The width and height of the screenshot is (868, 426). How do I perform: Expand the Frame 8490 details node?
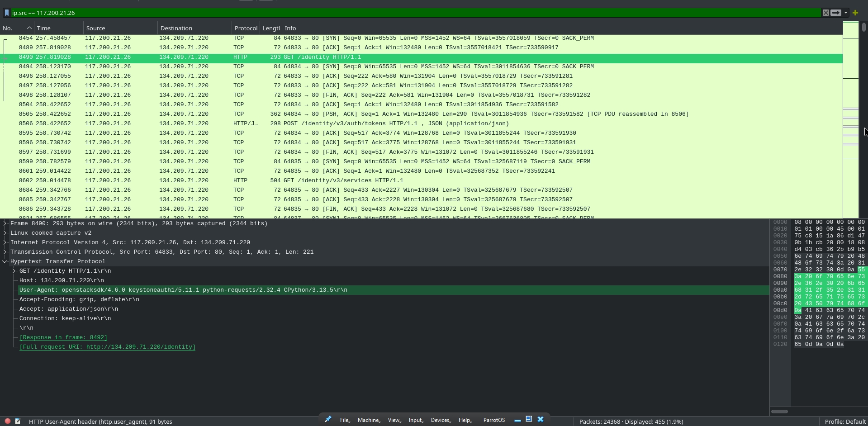(x=5, y=223)
